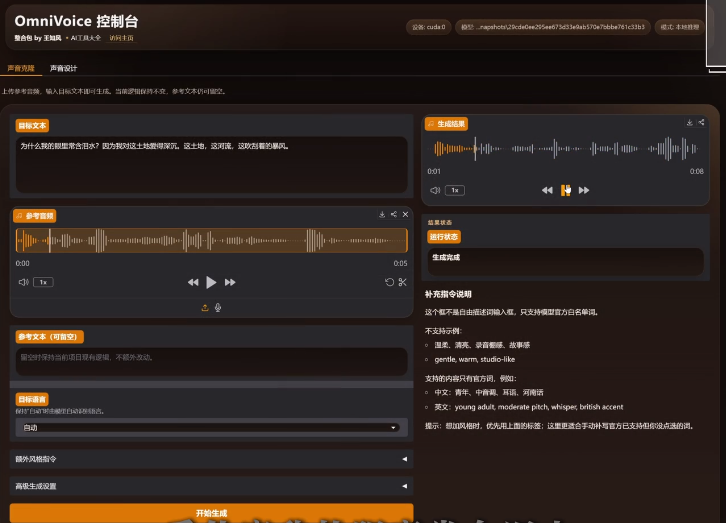Click the model path badge in header

[553, 27]
